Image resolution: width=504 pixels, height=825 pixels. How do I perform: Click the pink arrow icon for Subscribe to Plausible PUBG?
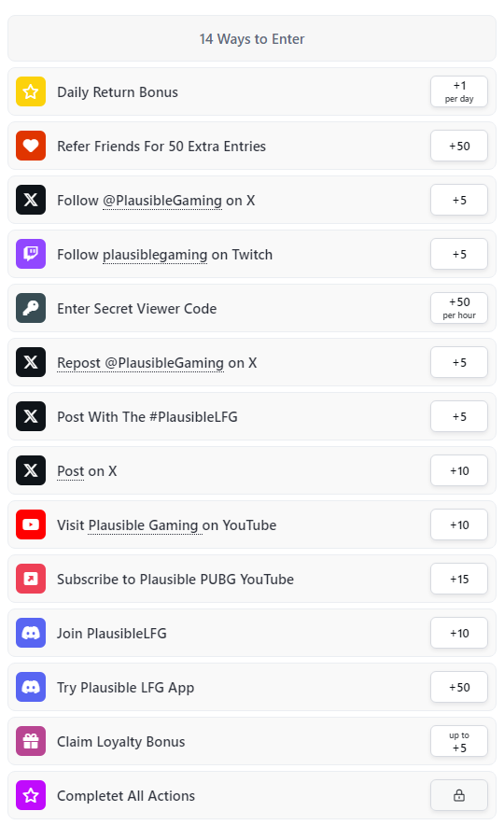[31, 579]
